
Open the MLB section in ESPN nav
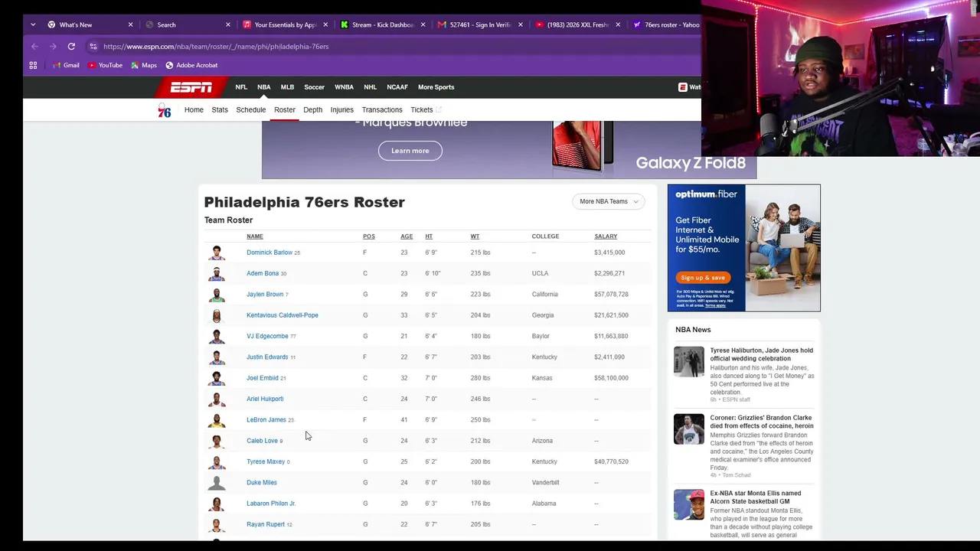pyautogui.click(x=287, y=87)
